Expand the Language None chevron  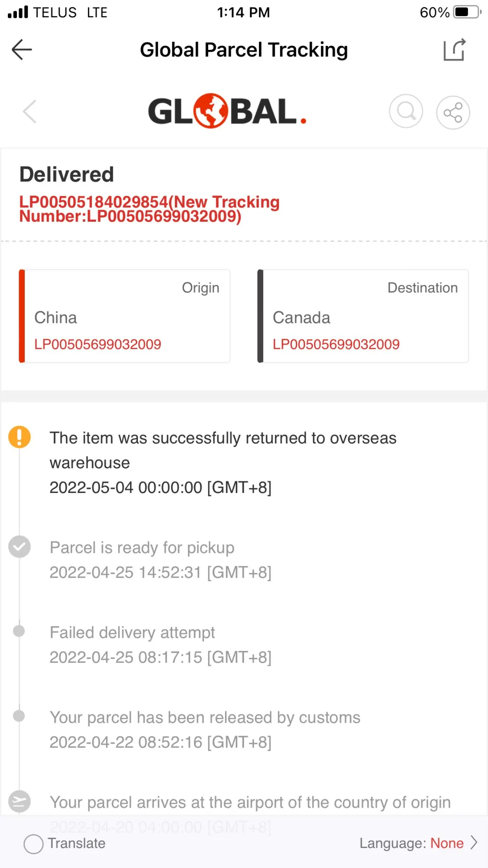474,843
